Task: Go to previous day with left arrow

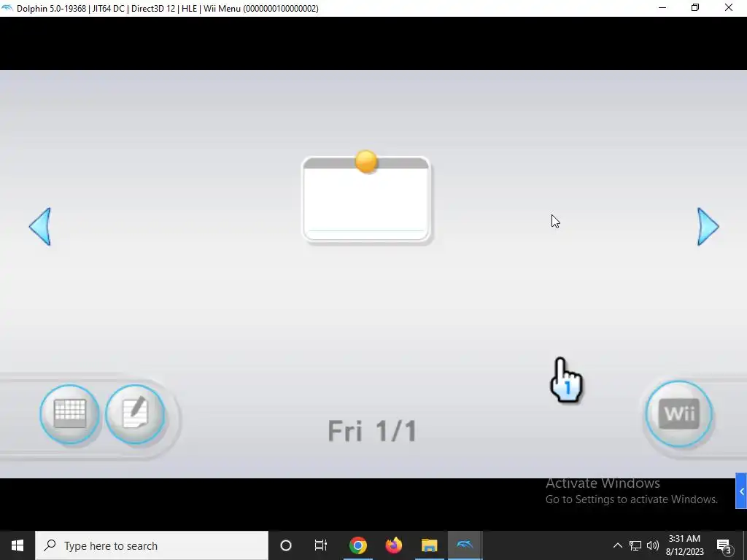Action: click(x=40, y=227)
